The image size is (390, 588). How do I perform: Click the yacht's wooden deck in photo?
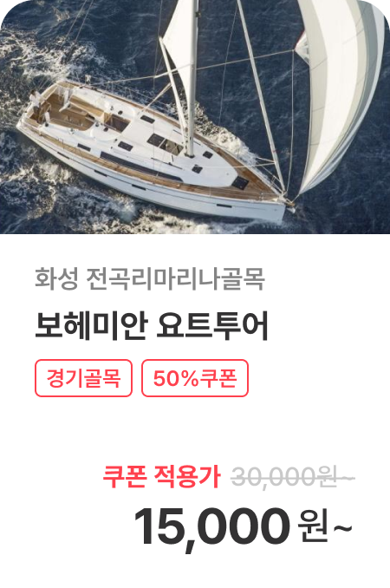coord(69,111)
